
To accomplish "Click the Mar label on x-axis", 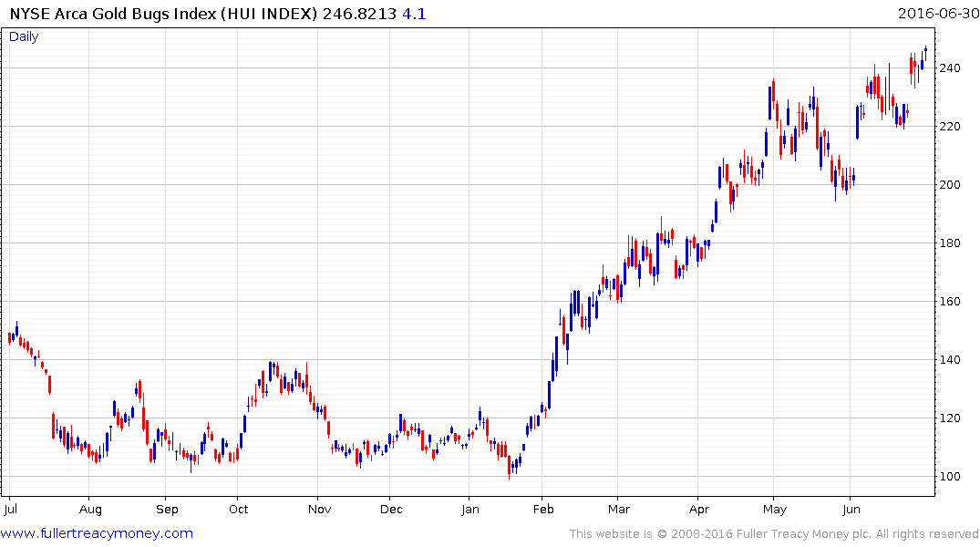I will pyautogui.click(x=619, y=509).
